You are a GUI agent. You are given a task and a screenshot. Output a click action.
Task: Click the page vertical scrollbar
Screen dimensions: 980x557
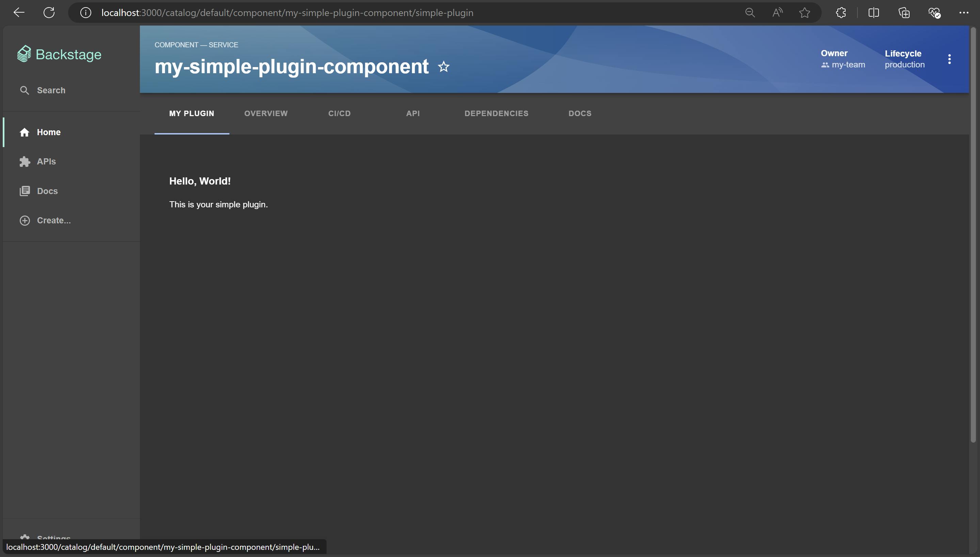point(973,235)
